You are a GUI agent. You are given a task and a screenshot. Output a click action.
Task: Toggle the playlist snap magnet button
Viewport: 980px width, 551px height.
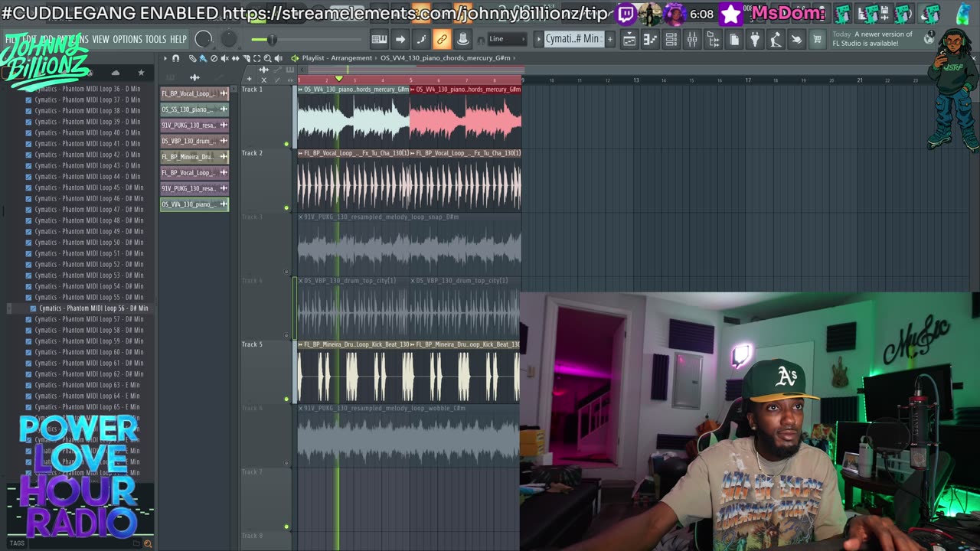tap(175, 58)
